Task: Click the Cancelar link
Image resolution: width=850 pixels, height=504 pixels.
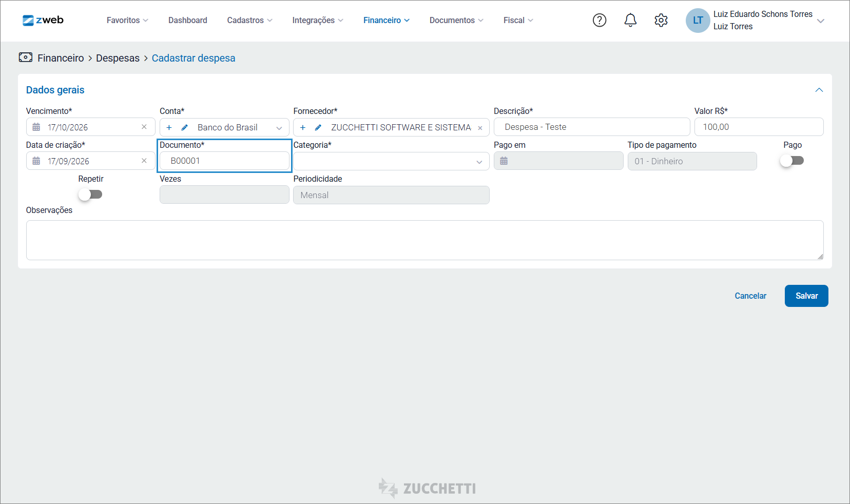Action: pyautogui.click(x=750, y=296)
